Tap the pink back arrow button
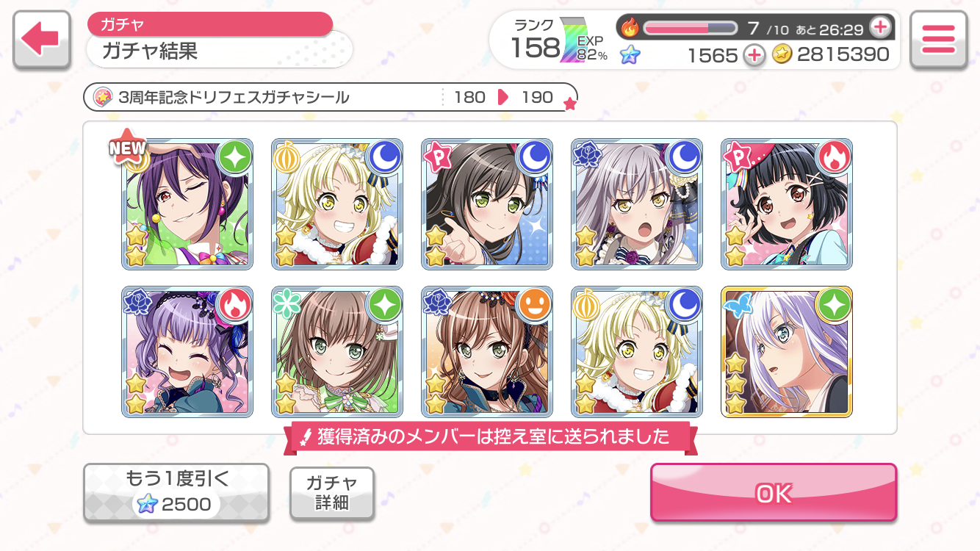Image resolution: width=980 pixels, height=551 pixels. 42,40
